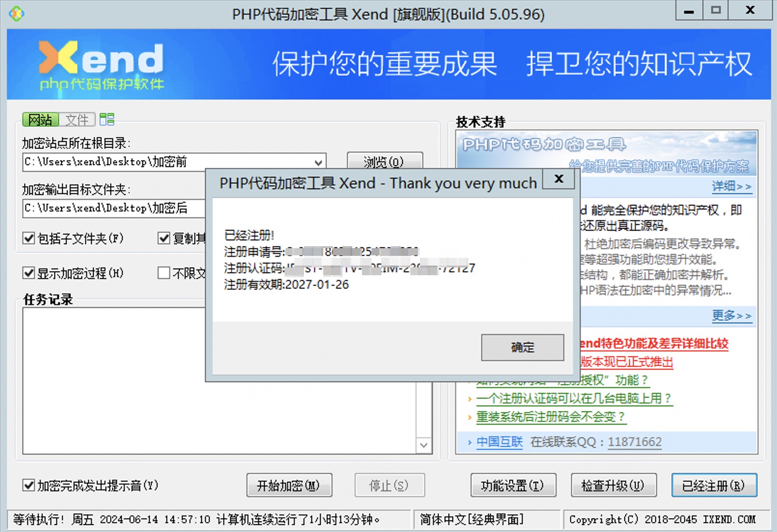Image resolution: width=777 pixels, height=532 pixels.
Task: Open the 中国互联 link
Action: [500, 442]
